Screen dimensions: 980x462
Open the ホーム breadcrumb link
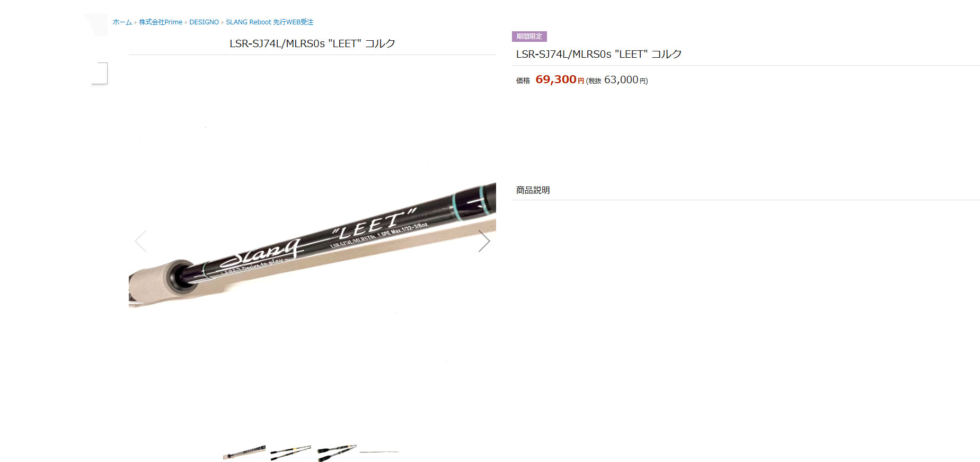pyautogui.click(x=122, y=22)
